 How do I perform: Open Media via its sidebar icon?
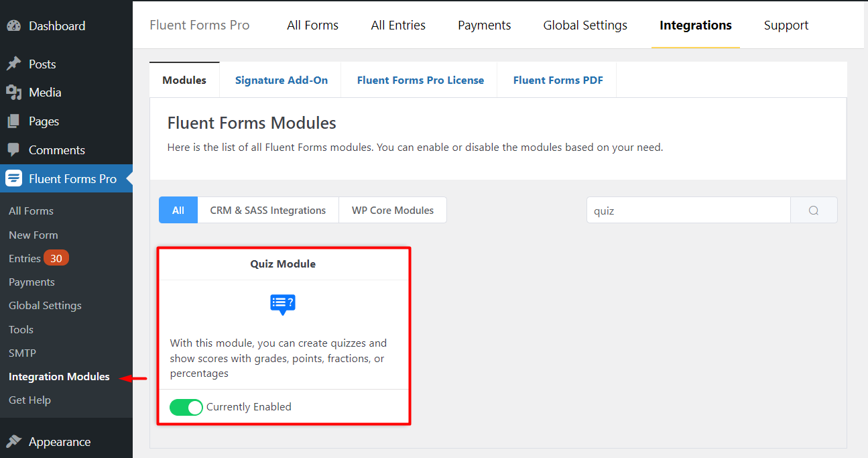pyautogui.click(x=14, y=93)
